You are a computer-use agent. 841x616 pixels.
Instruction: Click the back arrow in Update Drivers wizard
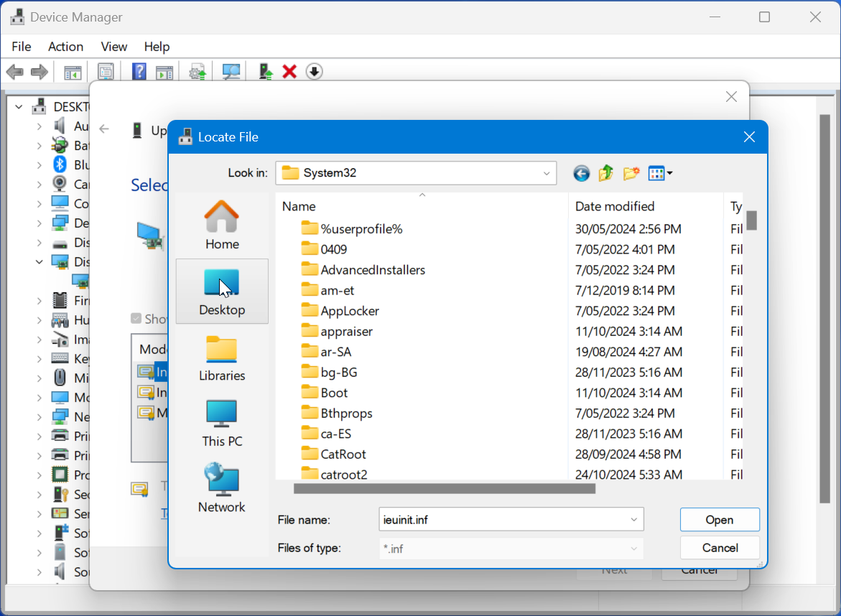tap(104, 129)
